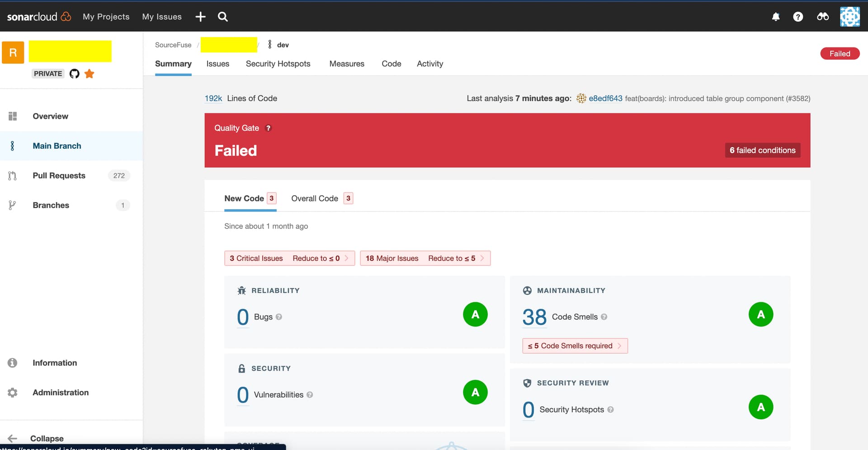Switch to the Issues tab

click(x=218, y=64)
